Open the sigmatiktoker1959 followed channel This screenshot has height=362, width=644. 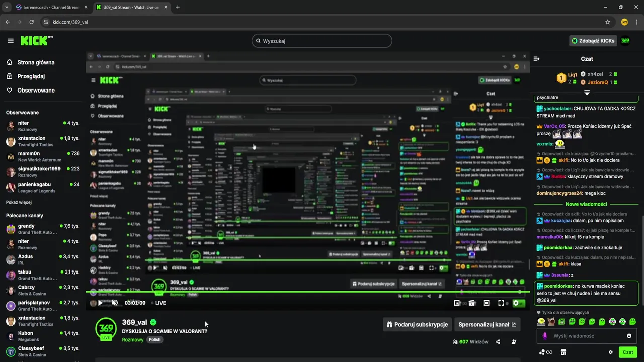43,171
